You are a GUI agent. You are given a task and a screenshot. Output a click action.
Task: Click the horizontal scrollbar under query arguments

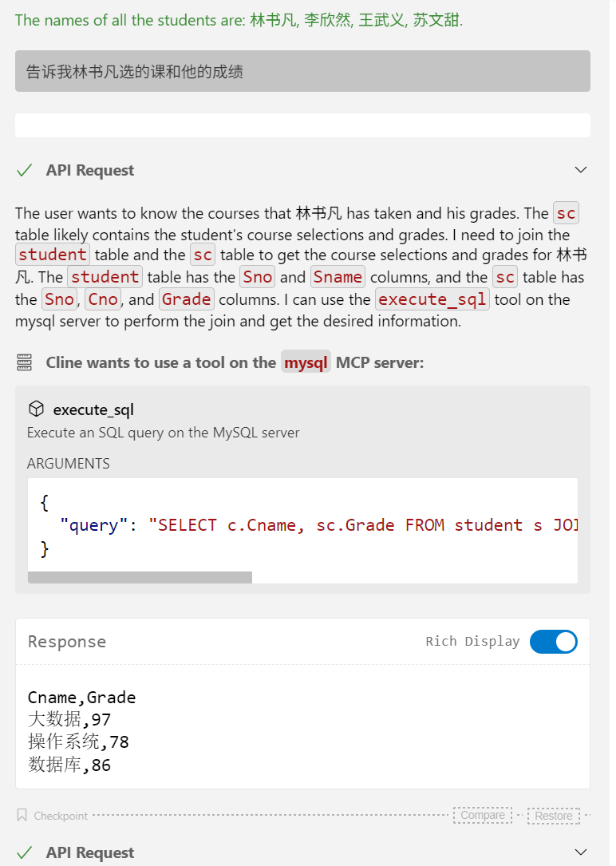[x=140, y=577]
